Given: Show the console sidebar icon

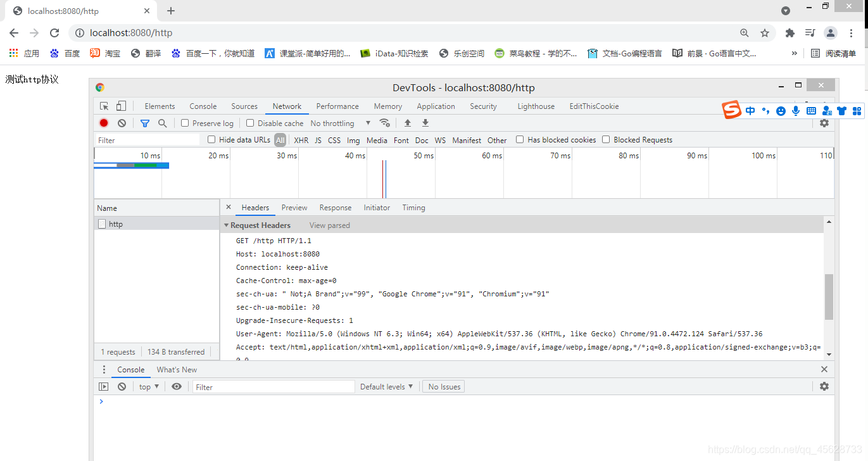Looking at the screenshot, I should pos(104,386).
